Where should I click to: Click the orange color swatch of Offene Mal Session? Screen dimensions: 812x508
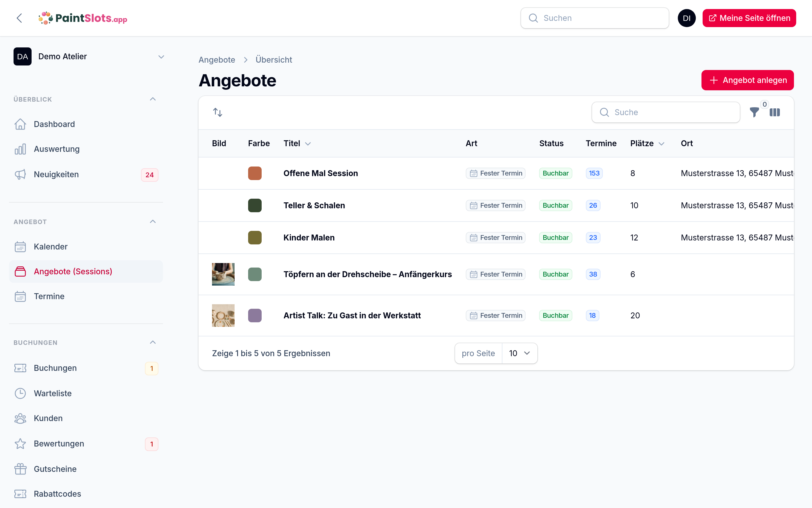click(255, 173)
